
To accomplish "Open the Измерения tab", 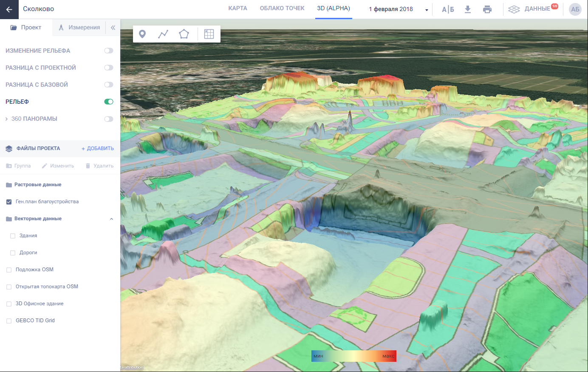I will [79, 28].
